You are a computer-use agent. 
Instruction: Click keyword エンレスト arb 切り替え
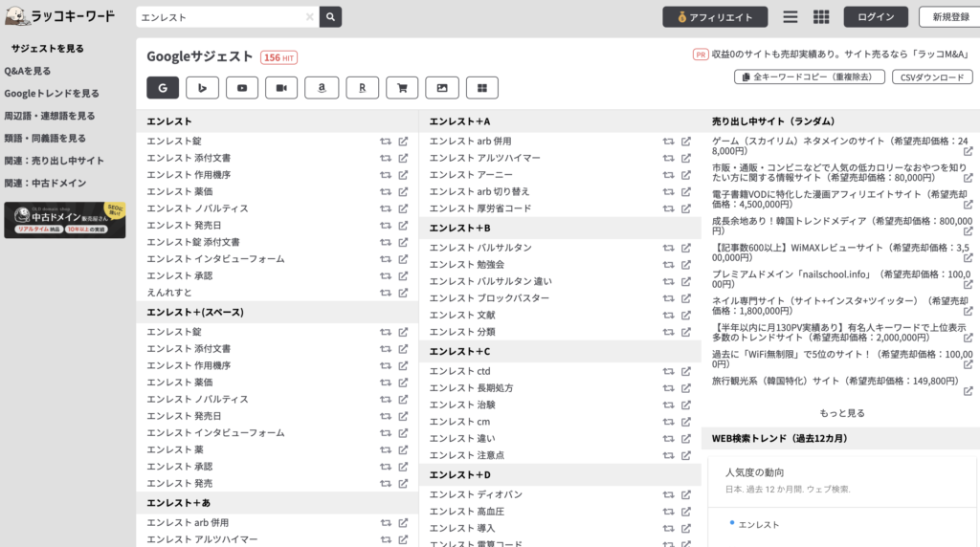[x=479, y=191]
